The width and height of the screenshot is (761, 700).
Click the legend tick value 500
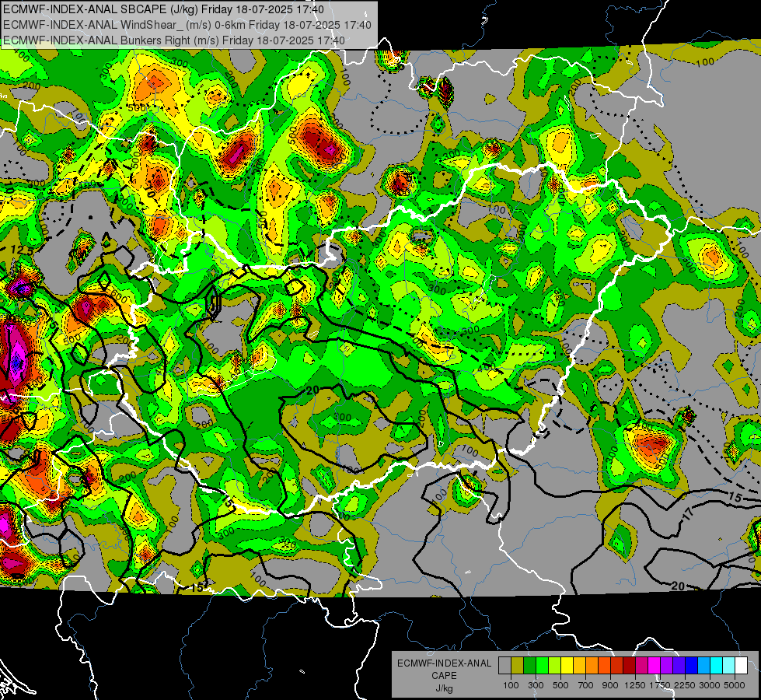[x=560, y=685]
